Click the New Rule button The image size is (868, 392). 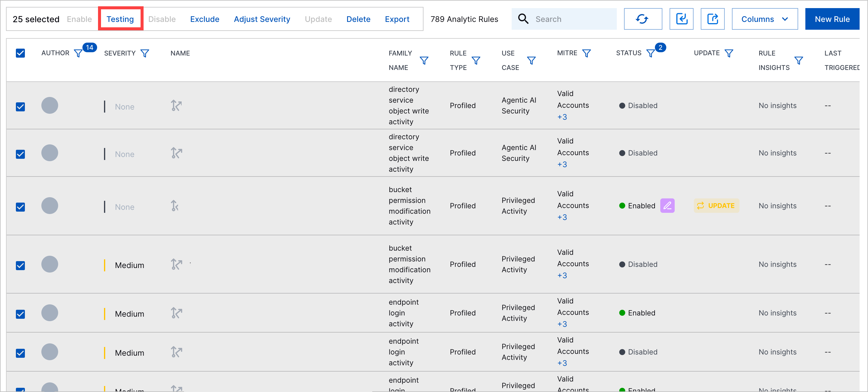point(832,19)
